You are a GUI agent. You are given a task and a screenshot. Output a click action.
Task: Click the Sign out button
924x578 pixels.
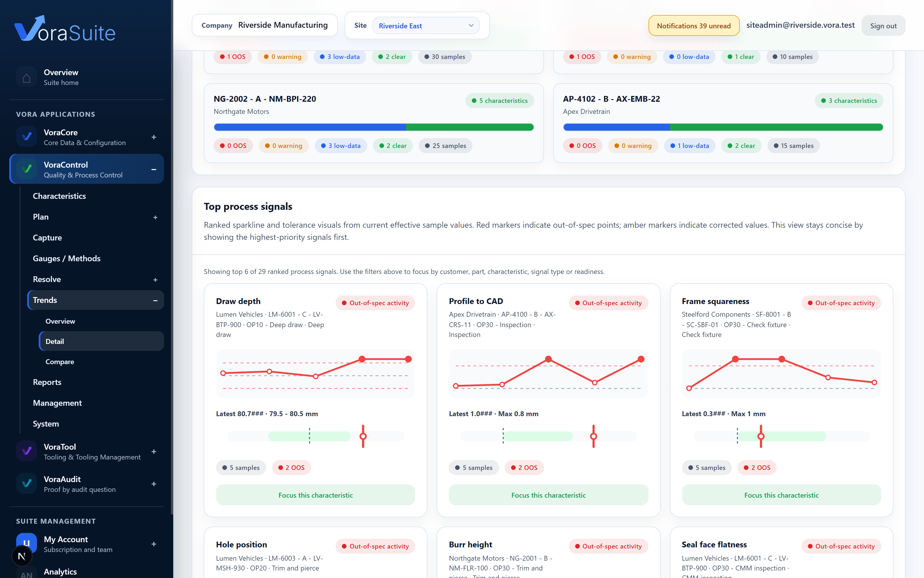pyautogui.click(x=883, y=26)
